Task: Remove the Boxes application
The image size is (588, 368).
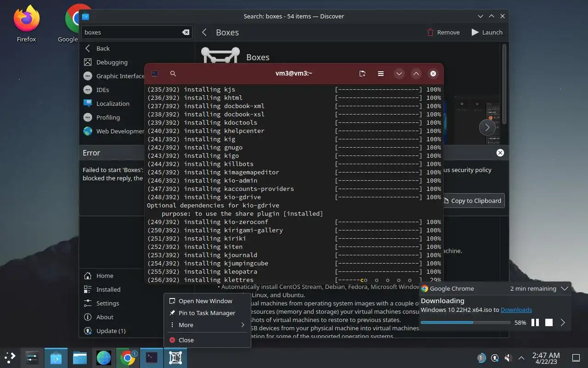Action: pos(443,32)
